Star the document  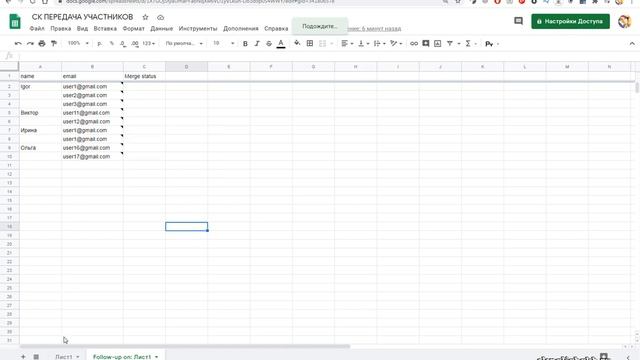[x=145, y=17]
